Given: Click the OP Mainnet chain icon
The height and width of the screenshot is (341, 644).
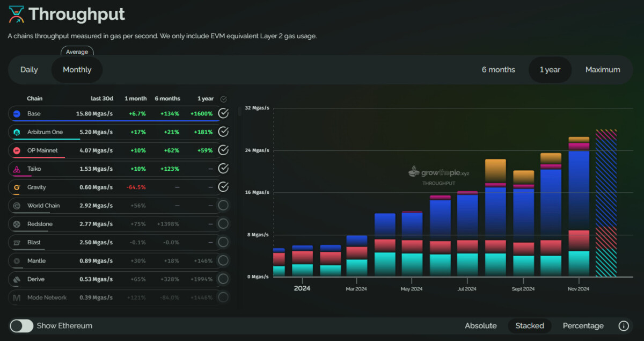Looking at the screenshot, I should (x=17, y=150).
